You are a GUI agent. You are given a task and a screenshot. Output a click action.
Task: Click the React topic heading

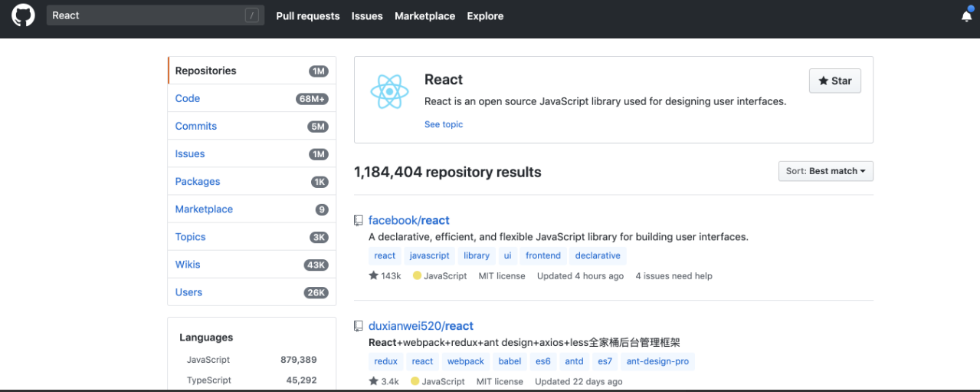444,80
